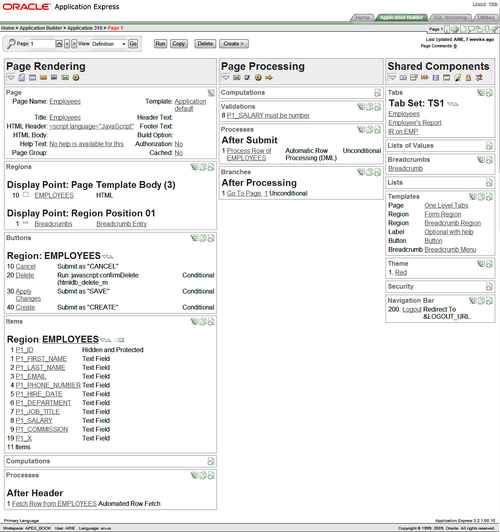Switch to the Utilities tab
This screenshot has width=500, height=532.
click(486, 18)
